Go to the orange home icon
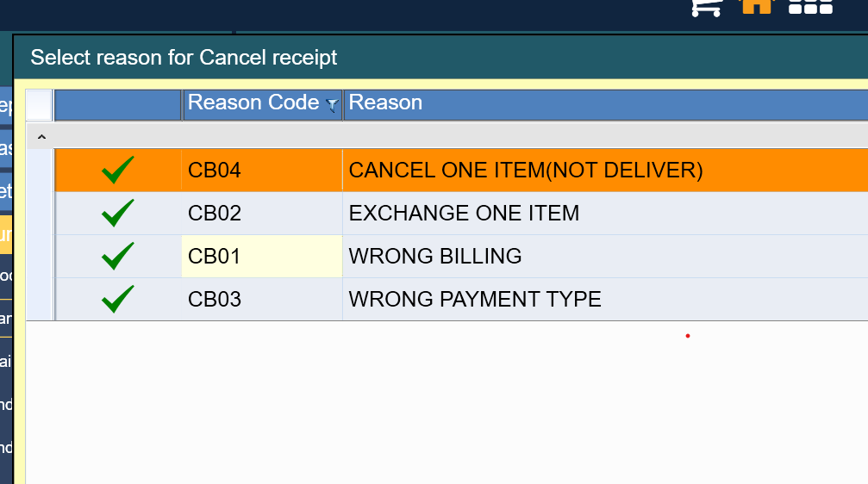The image size is (868, 484). pyautogui.click(x=756, y=5)
